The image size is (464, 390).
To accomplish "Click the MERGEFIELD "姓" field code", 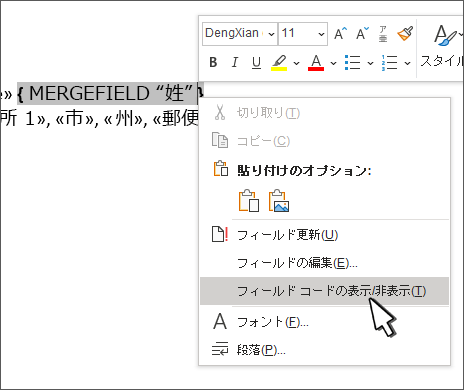I will (x=110, y=93).
